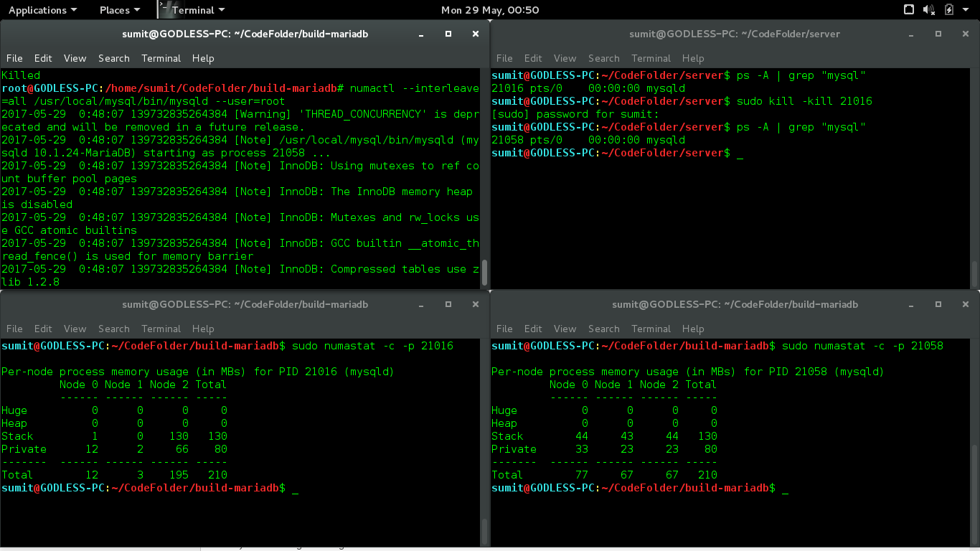This screenshot has width=980, height=551.
Task: Maximize the top-left mysqld log terminal window
Action: pyautogui.click(x=448, y=34)
